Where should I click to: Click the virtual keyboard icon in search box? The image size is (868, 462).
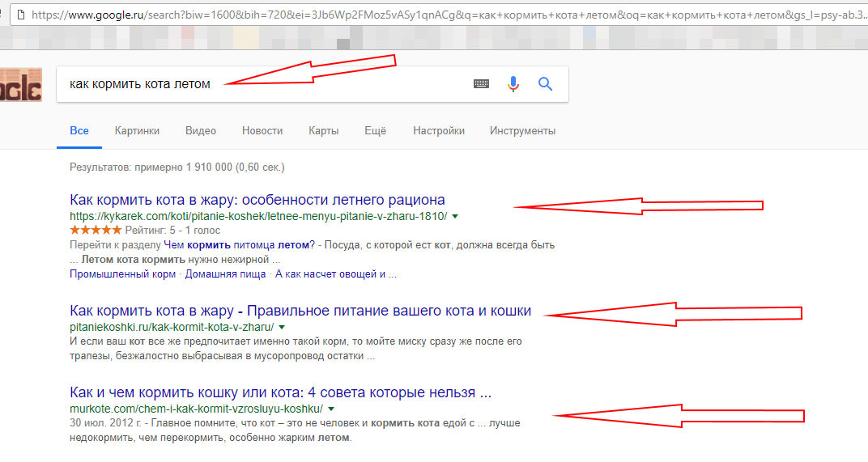[x=481, y=84]
